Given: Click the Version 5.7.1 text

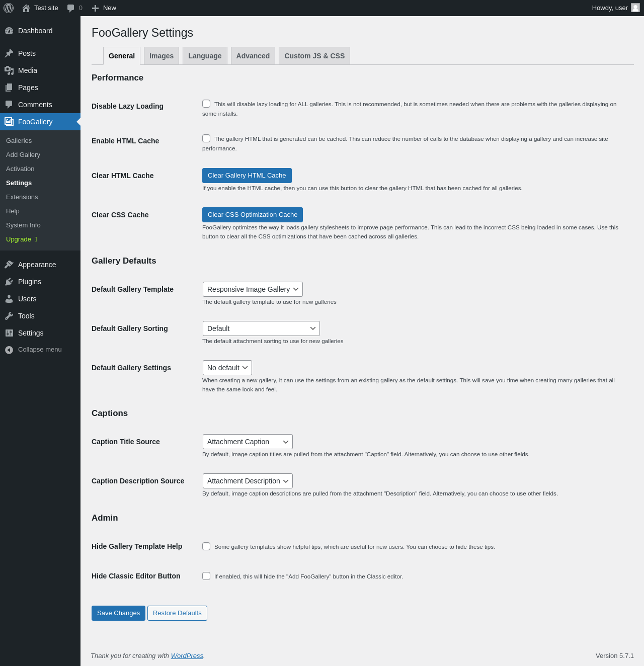Looking at the screenshot, I should tap(615, 656).
